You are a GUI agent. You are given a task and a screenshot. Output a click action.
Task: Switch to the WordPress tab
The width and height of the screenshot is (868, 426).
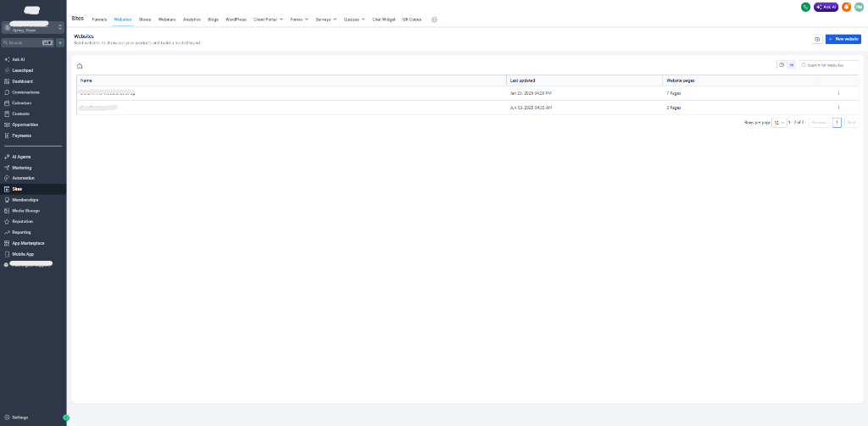[236, 19]
